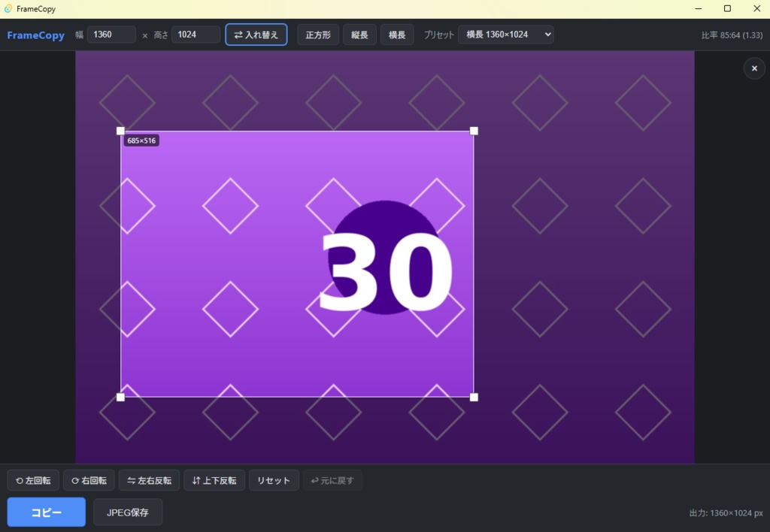Focus the 高さ height input field
The width and height of the screenshot is (770, 532).
(x=196, y=35)
